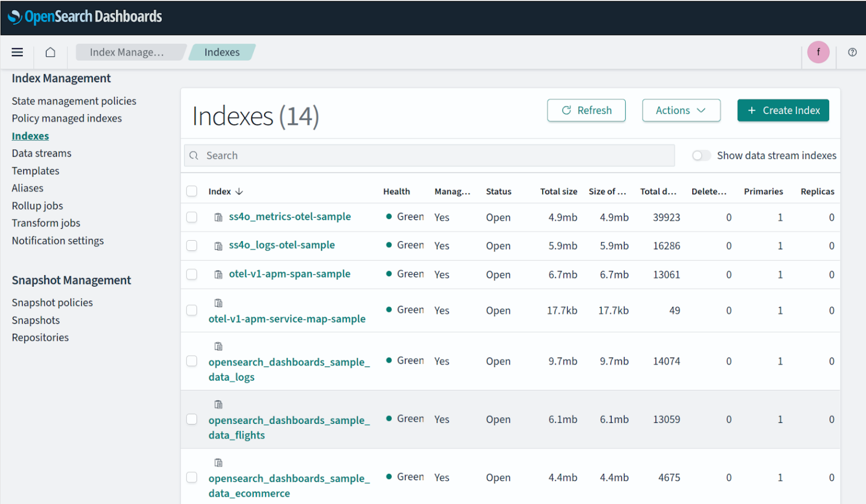Tick checkbox for otel-v1-apm-service-map-sample

click(192, 310)
